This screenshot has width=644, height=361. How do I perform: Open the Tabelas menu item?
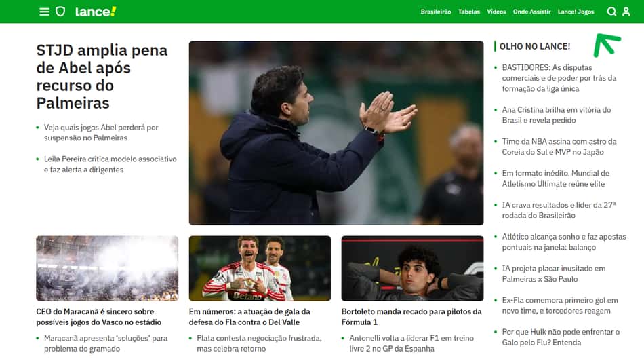pyautogui.click(x=469, y=12)
